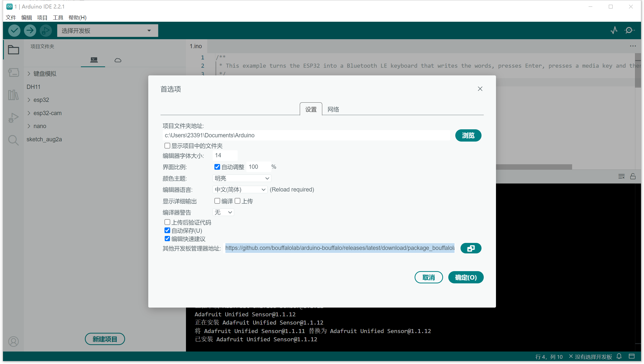The height and width of the screenshot is (364, 644).
Task: Switch to the 网络 tab
Action: pyautogui.click(x=333, y=109)
